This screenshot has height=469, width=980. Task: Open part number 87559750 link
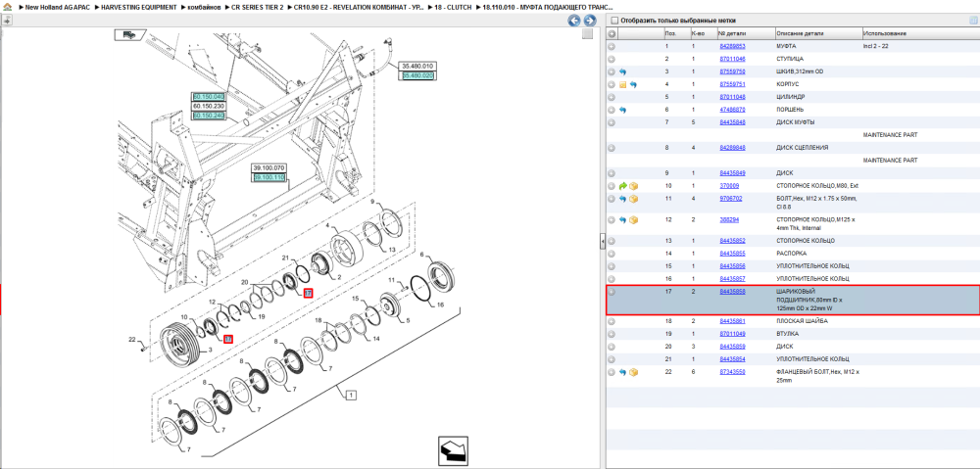(x=732, y=71)
